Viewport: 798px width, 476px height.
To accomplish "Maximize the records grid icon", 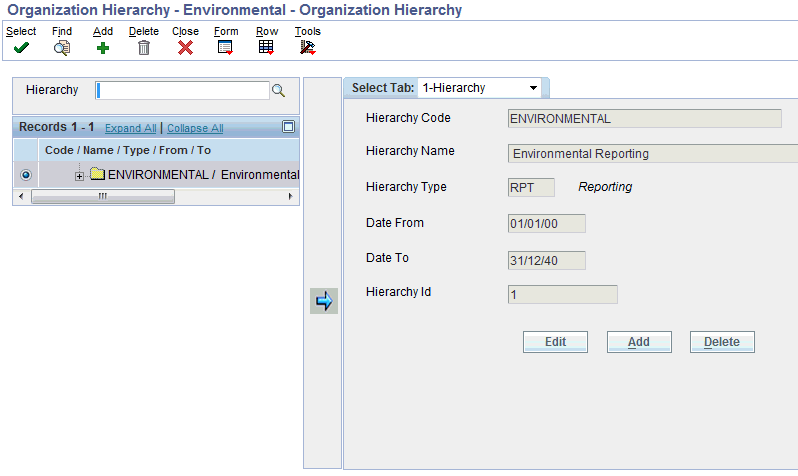I will [x=289, y=127].
